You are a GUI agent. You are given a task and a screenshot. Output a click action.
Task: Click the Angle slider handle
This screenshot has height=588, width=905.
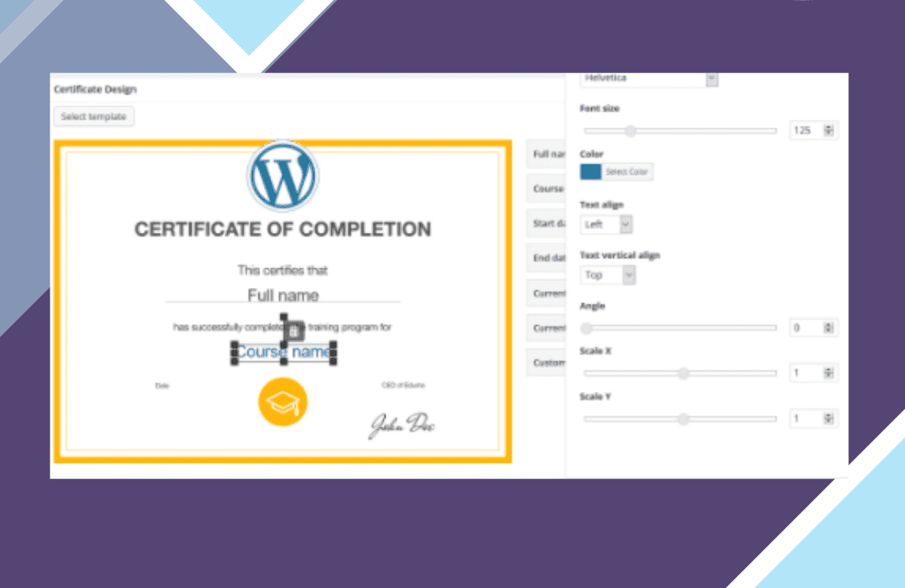586,328
